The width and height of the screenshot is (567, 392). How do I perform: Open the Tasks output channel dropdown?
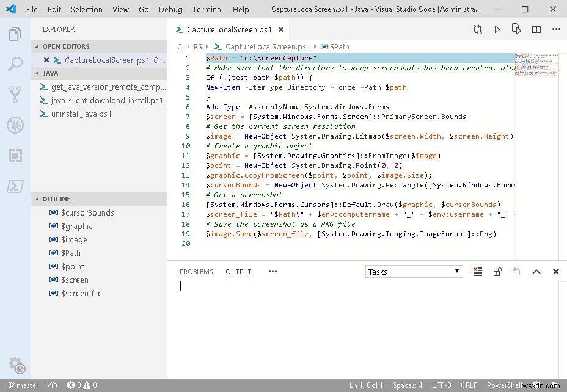tap(414, 270)
